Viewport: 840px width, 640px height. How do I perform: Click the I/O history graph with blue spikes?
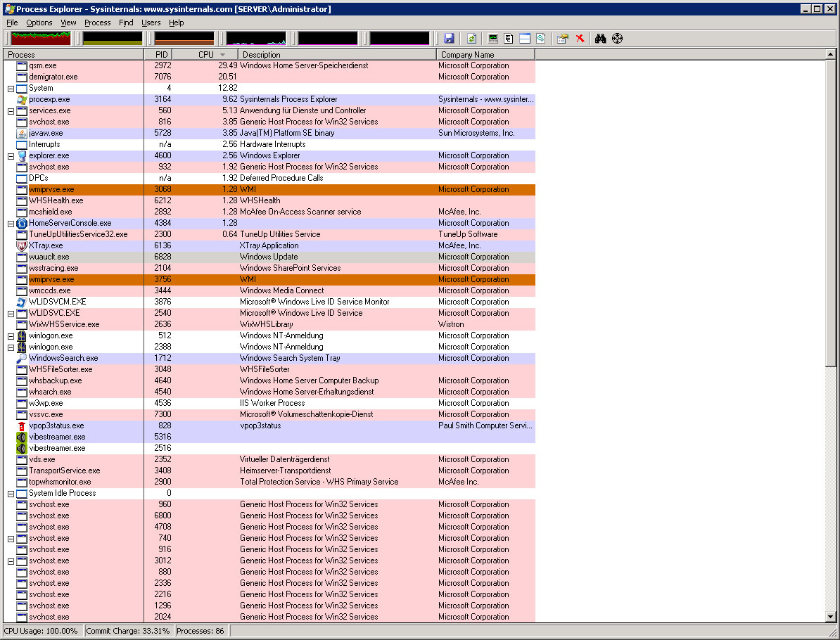256,39
